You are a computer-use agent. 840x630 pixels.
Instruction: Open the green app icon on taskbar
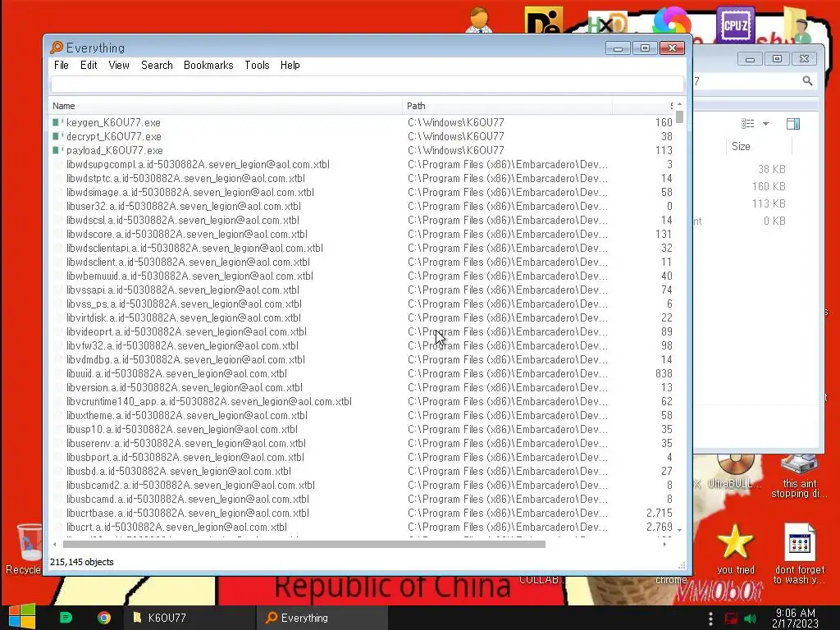click(x=66, y=618)
